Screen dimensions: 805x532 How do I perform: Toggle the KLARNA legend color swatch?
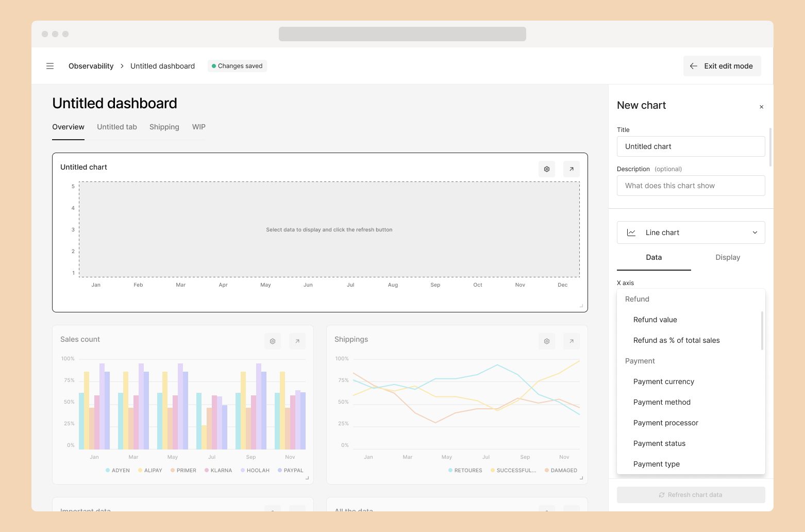click(x=207, y=470)
